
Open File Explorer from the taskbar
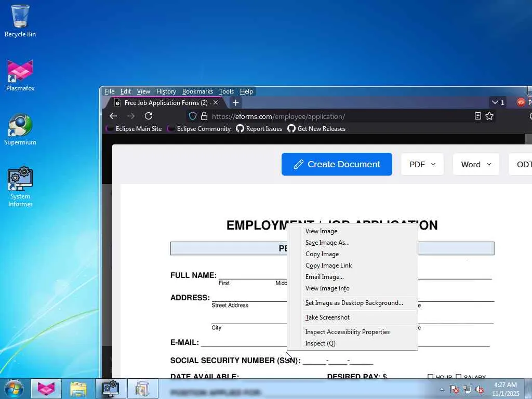(x=78, y=389)
